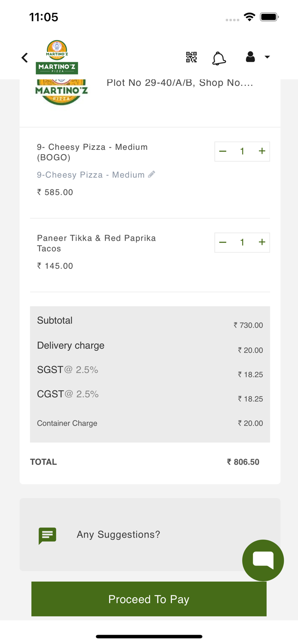
Task: Tap the back arrow in the header
Action: point(25,58)
